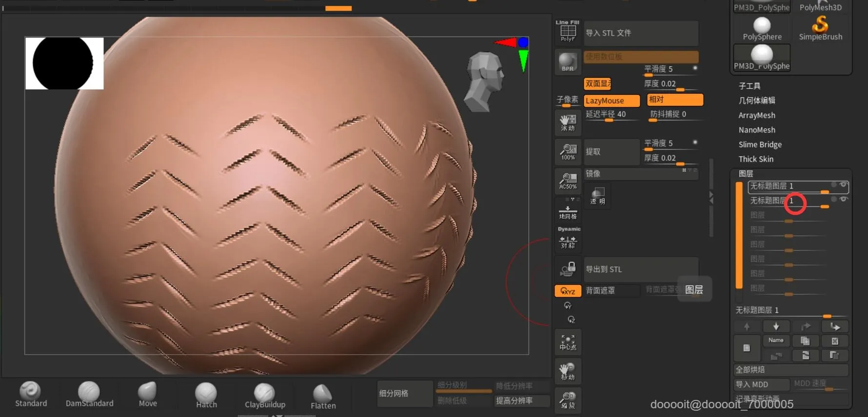868x417 pixels.
Task: Click the 延迟半径 40 slider
Action: 612,115
